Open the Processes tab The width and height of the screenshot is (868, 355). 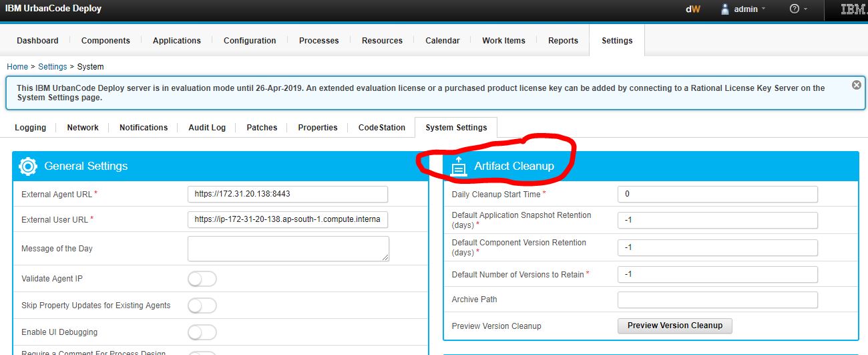pos(319,41)
